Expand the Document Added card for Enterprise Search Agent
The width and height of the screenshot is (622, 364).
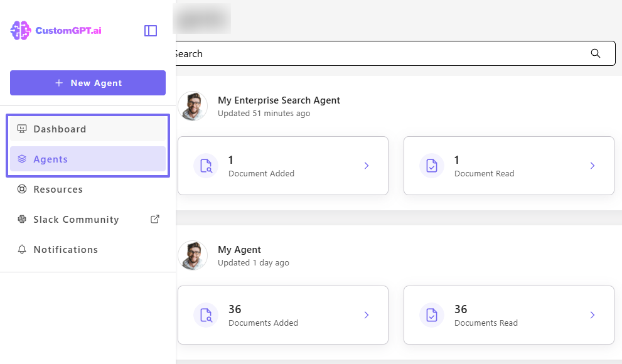[367, 166]
